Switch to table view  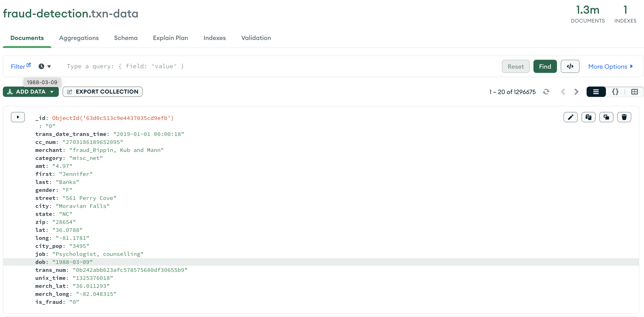coord(634,92)
